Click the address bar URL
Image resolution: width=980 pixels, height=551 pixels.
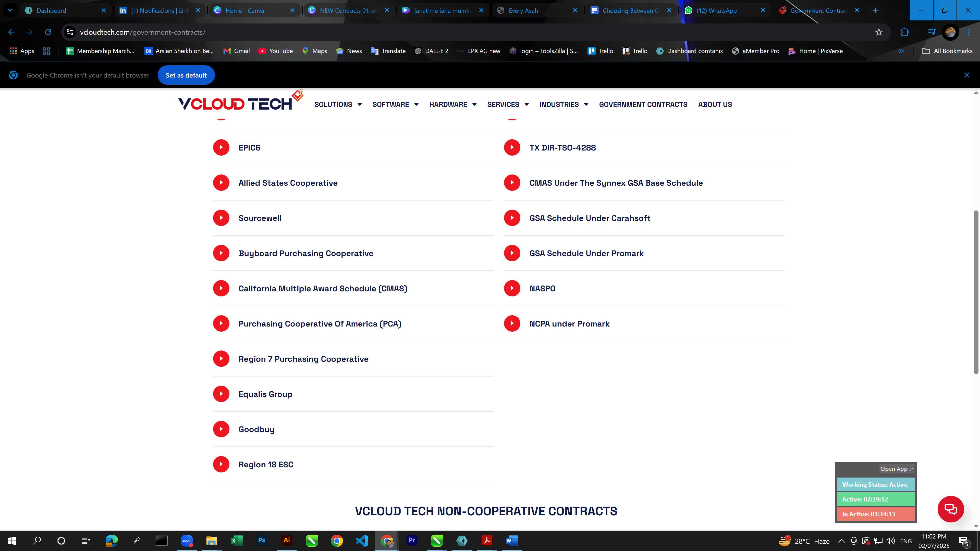pos(143,32)
